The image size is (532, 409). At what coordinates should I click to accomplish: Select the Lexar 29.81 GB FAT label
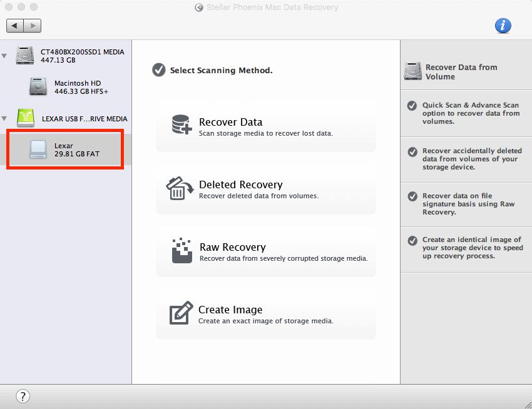point(77,149)
